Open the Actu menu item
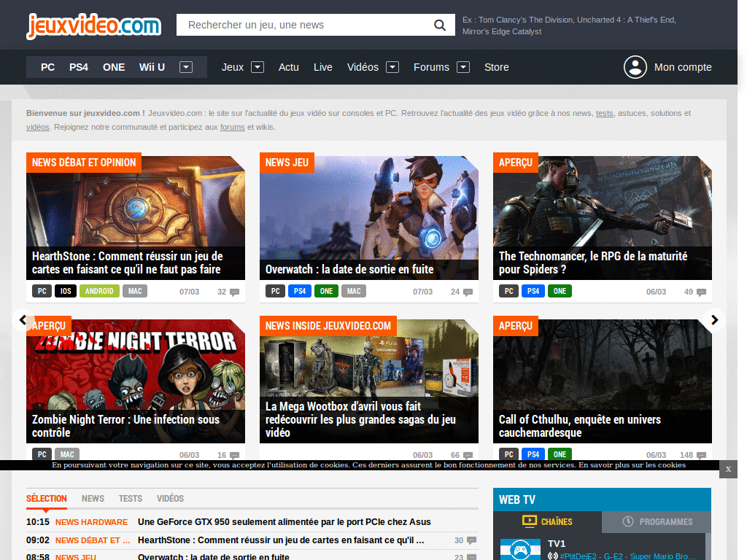The image size is (747, 560). click(289, 67)
